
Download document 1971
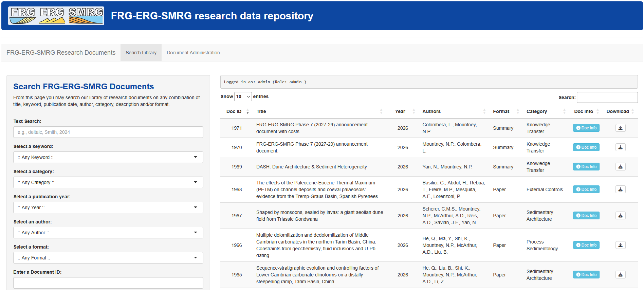coord(620,128)
